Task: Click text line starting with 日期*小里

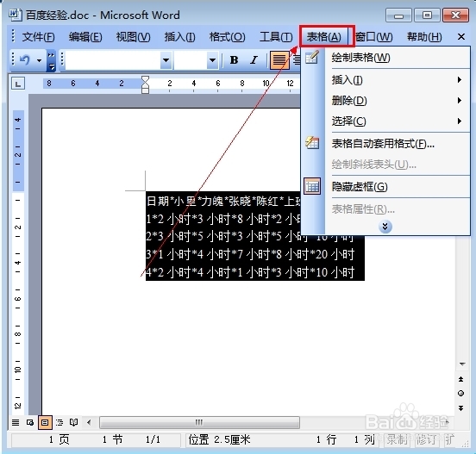Action: click(x=223, y=201)
